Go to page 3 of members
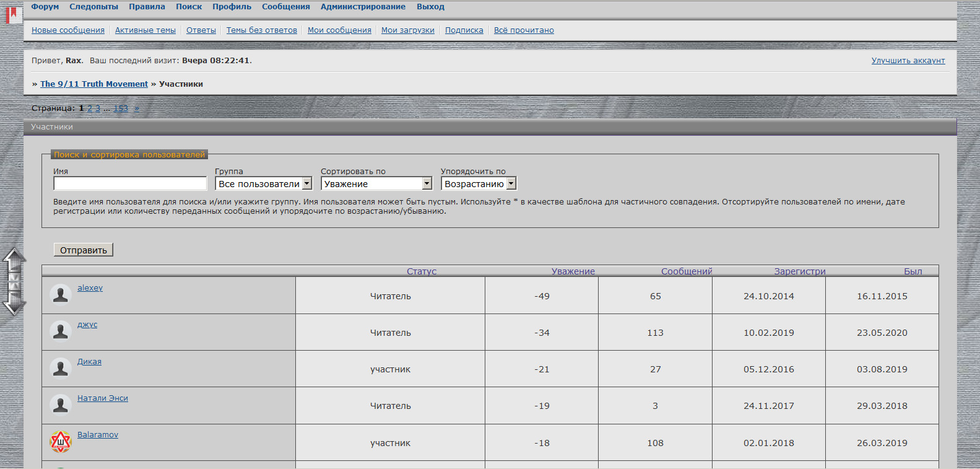This screenshot has height=469, width=980. pos(98,108)
